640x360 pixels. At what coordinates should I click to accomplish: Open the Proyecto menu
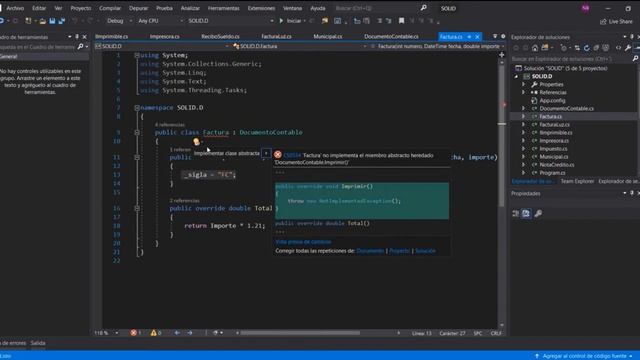click(x=81, y=8)
